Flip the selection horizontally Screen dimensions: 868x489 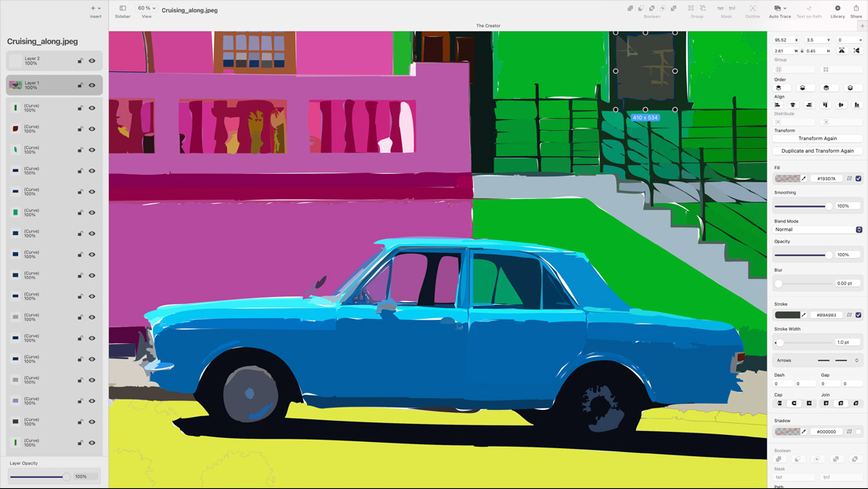(842, 51)
